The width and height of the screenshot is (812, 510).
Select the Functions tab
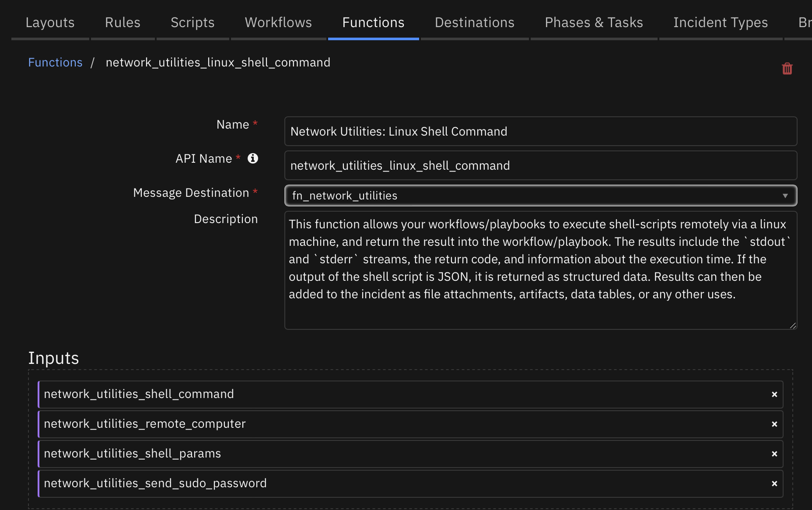(373, 22)
